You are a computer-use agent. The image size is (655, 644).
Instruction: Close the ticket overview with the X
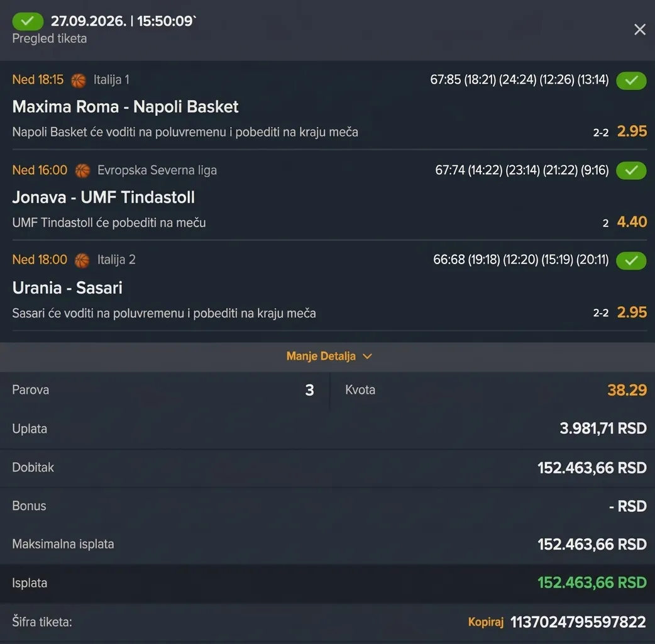[639, 30]
